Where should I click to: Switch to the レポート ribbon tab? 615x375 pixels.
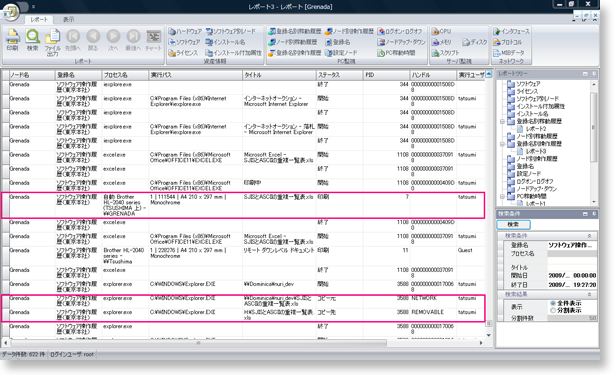point(39,19)
